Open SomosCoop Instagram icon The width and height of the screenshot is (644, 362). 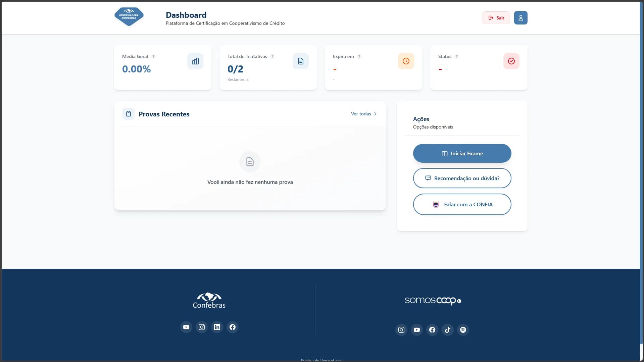tap(401, 330)
